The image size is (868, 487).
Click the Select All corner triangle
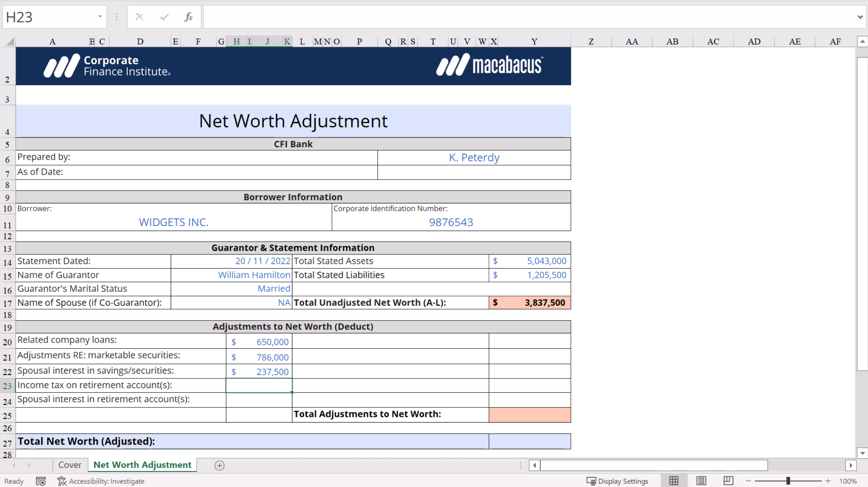[10, 42]
